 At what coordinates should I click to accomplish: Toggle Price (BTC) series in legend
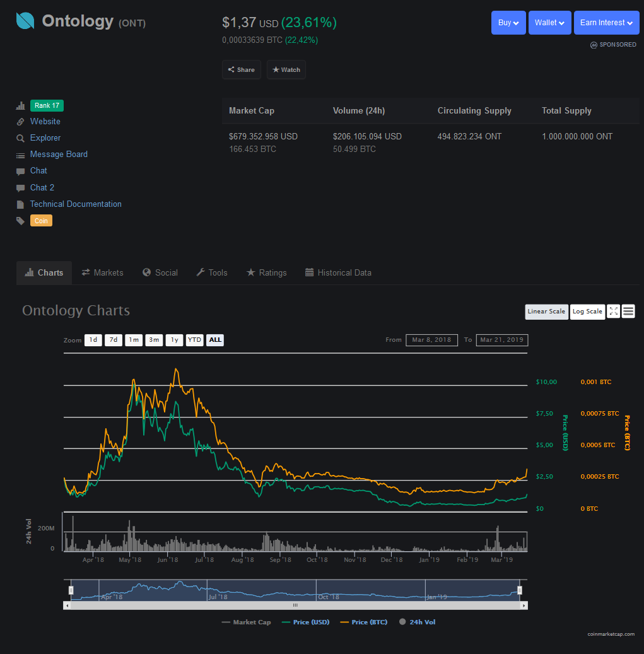(x=364, y=622)
